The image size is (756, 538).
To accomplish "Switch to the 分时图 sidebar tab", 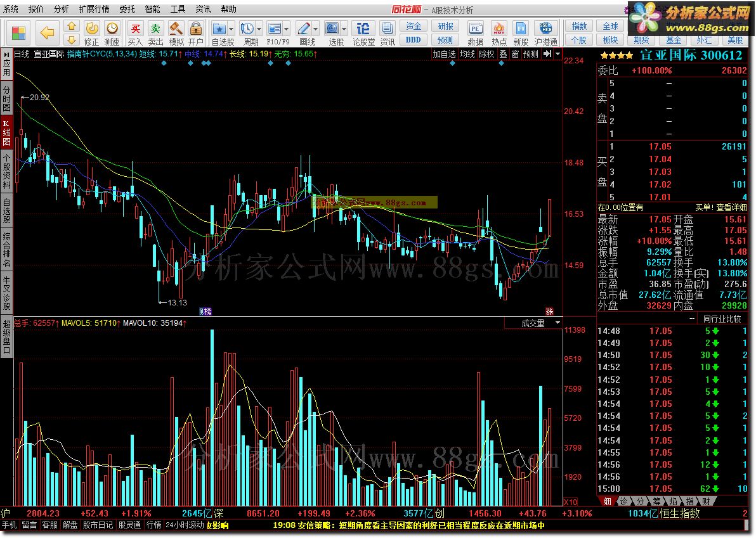I will point(6,98).
